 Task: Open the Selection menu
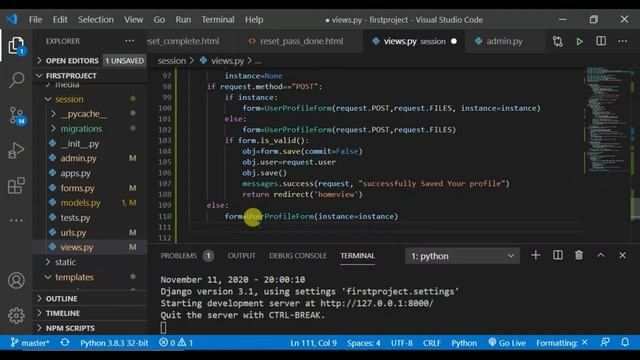[x=96, y=20]
